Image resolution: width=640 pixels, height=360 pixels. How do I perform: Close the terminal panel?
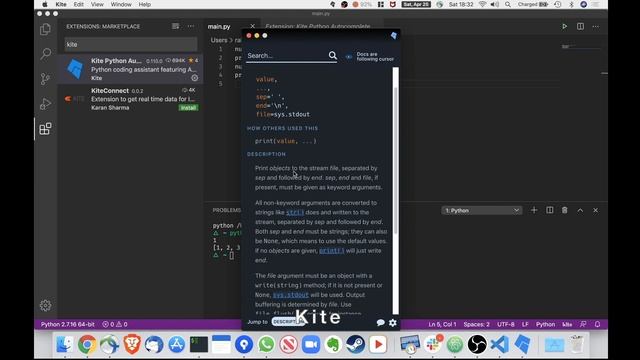tap(596, 210)
